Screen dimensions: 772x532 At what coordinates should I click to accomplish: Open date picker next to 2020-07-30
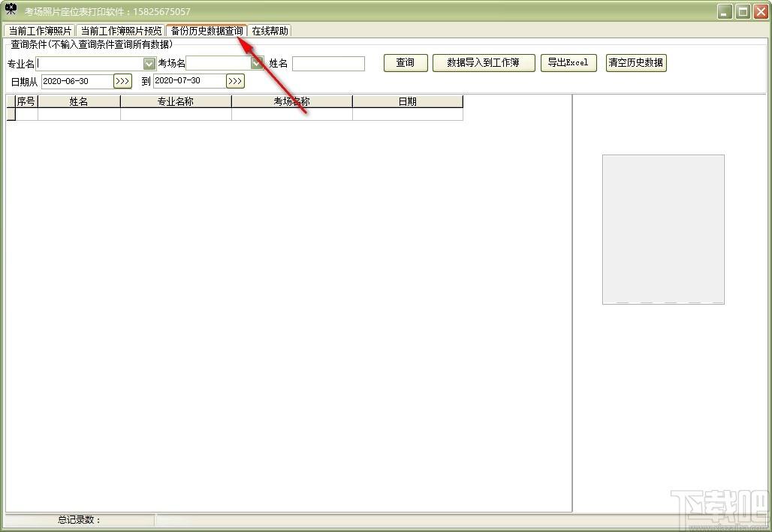coord(235,81)
